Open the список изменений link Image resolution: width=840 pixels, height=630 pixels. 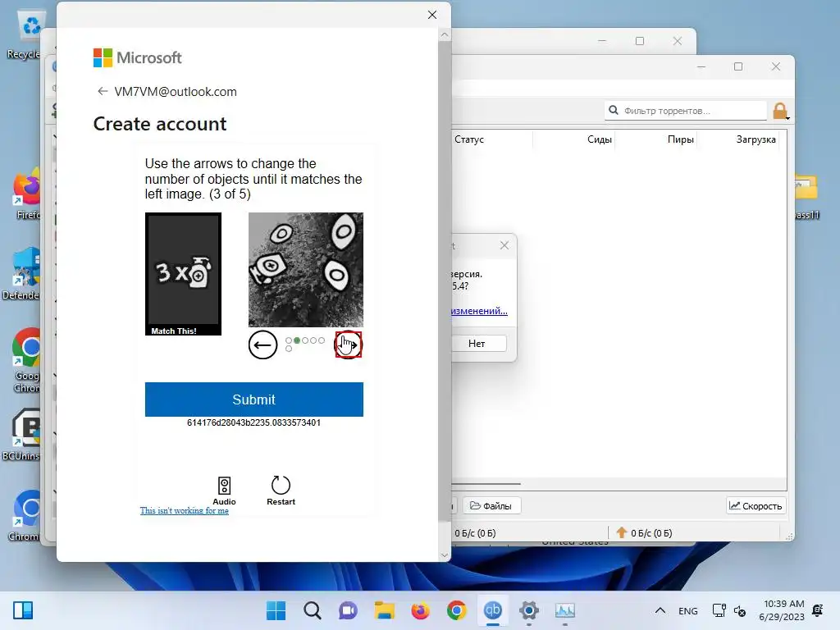pyautogui.click(x=479, y=311)
